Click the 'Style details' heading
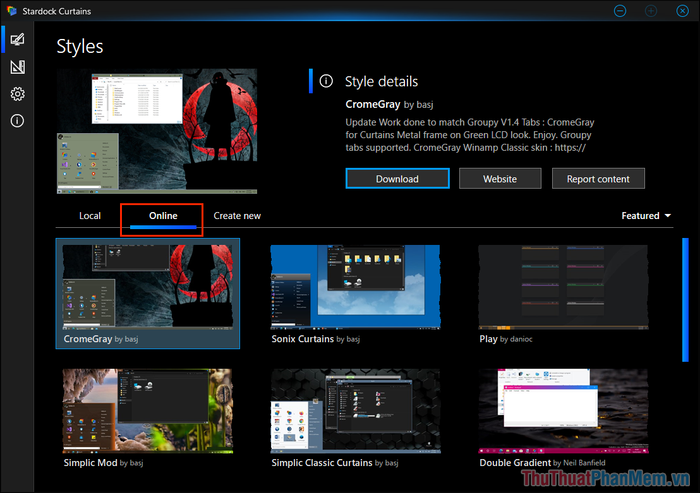The width and height of the screenshot is (700, 493). 381,81
